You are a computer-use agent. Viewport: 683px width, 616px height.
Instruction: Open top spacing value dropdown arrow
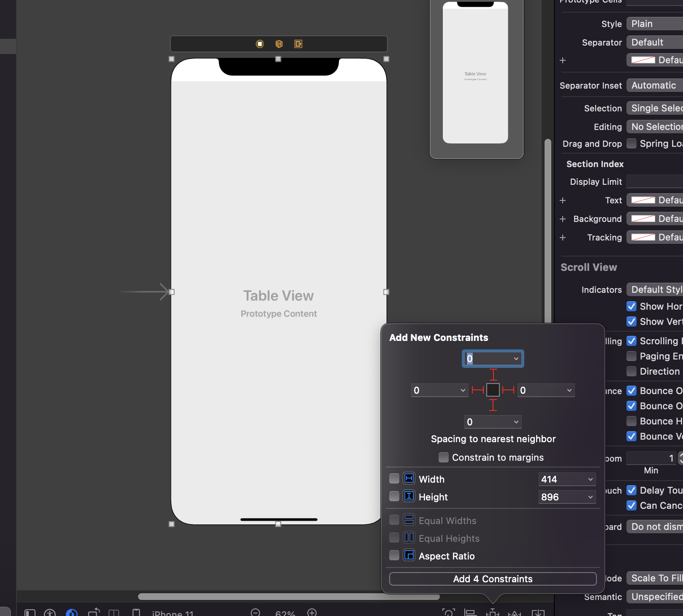(516, 359)
